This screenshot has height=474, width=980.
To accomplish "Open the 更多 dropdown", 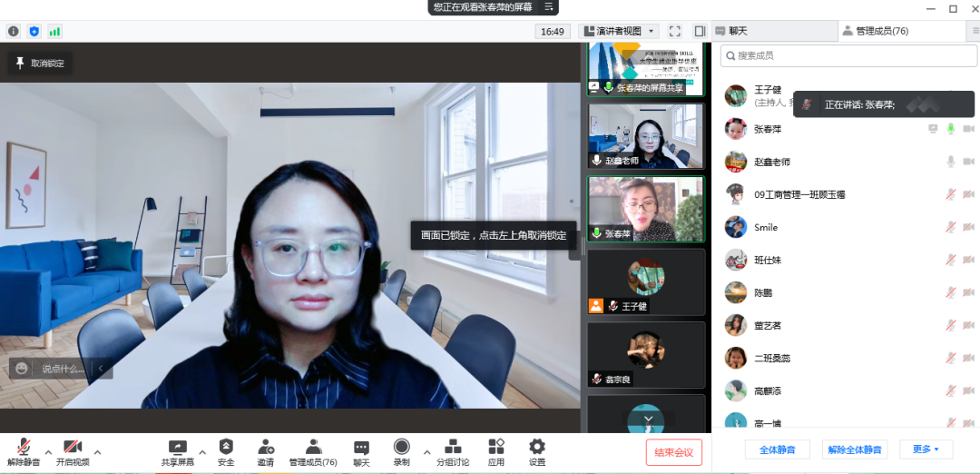I will point(926,449).
